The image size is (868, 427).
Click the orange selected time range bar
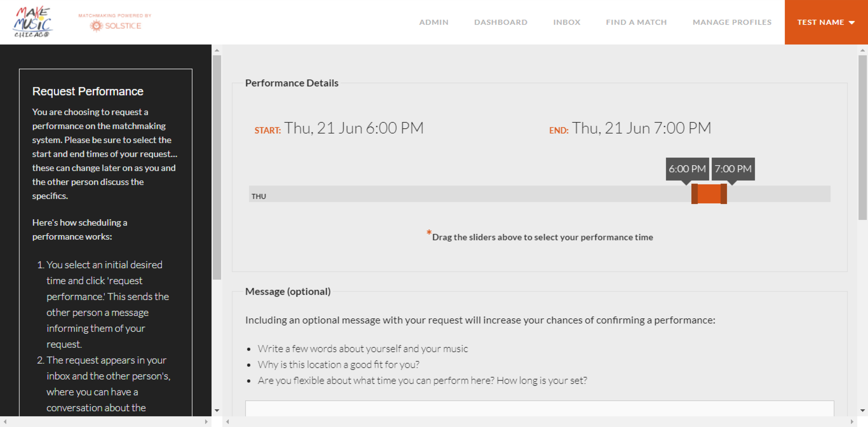709,194
